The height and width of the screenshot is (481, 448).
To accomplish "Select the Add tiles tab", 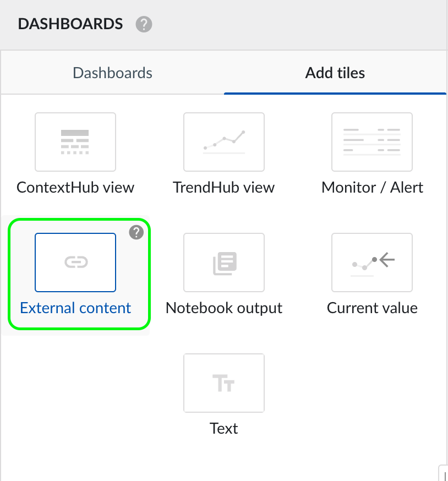I will (335, 73).
